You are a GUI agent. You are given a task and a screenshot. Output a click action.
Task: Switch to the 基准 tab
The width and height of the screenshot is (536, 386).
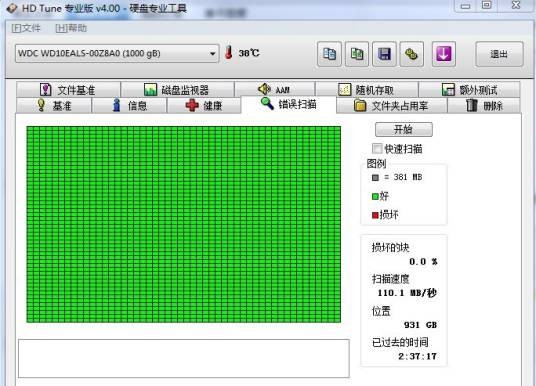54,105
